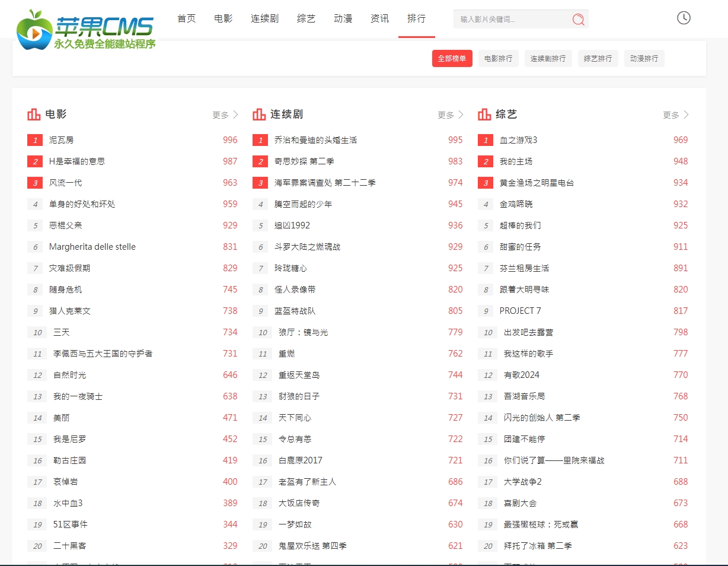Select the 电影排行 filter button
Screen dimensions: 728x566
click(x=499, y=59)
